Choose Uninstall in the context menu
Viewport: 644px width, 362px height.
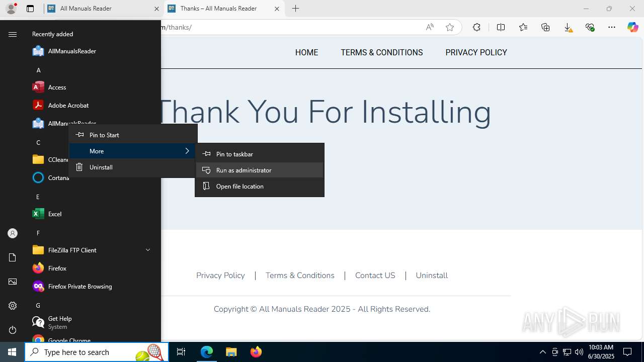tap(133, 167)
